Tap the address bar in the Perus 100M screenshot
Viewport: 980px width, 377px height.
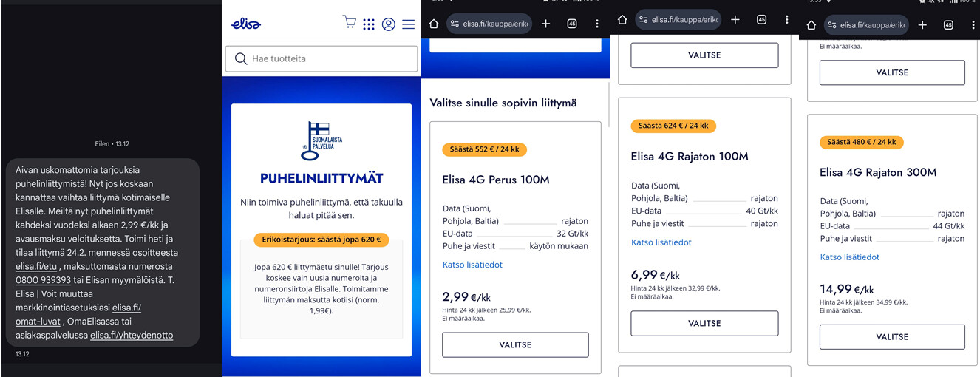[x=489, y=24]
